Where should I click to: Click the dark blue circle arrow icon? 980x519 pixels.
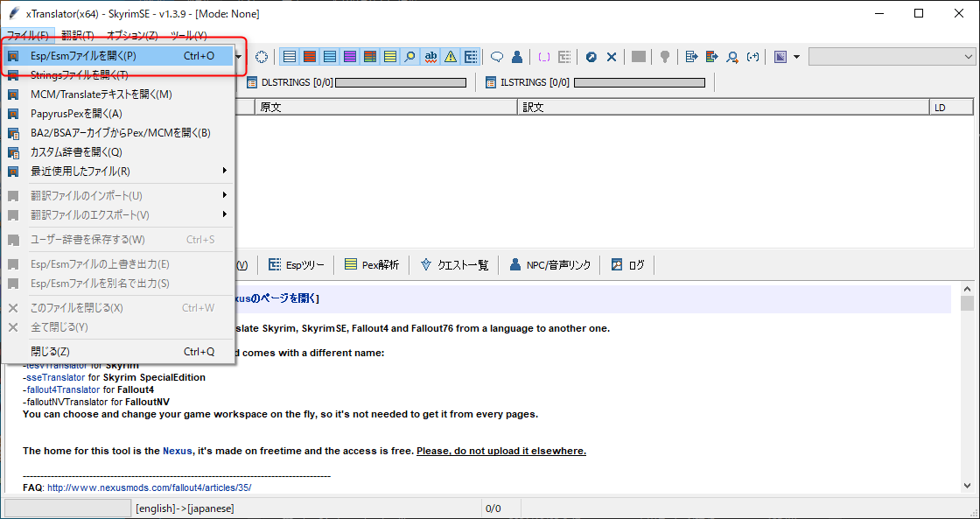pos(591,57)
